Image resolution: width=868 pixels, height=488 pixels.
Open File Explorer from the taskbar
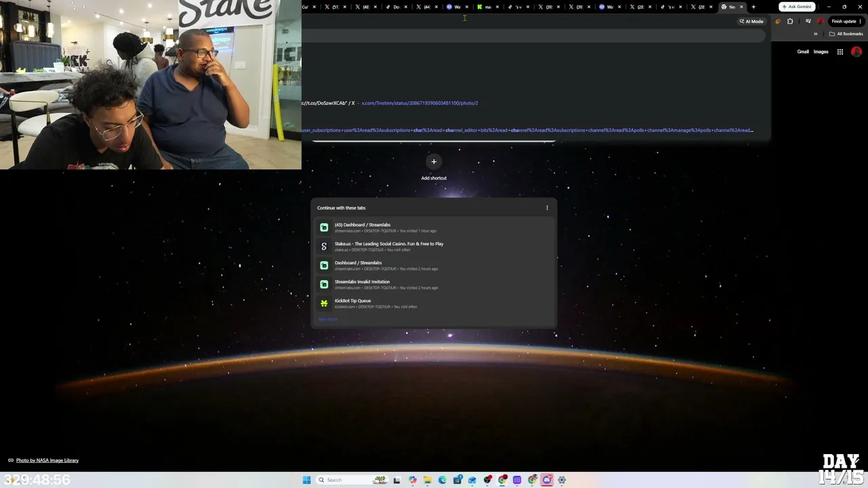pos(427,480)
